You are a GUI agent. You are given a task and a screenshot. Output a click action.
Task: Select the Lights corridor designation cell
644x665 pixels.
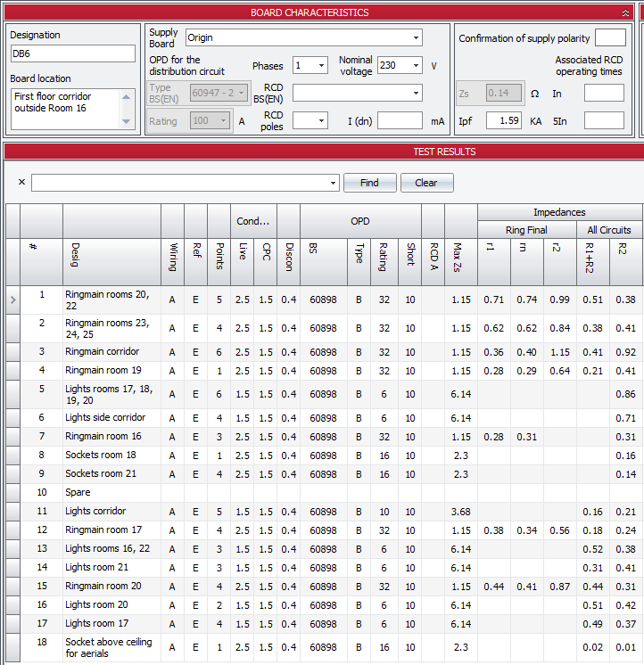[111, 511]
